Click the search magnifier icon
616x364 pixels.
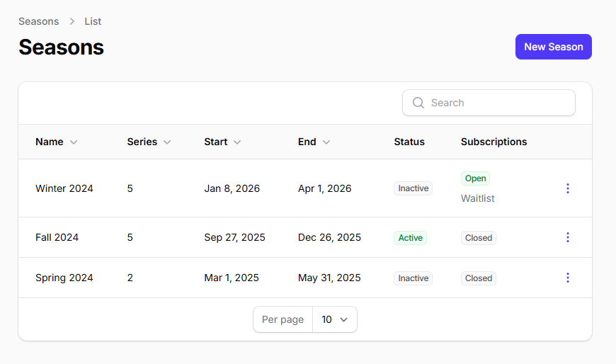(418, 103)
